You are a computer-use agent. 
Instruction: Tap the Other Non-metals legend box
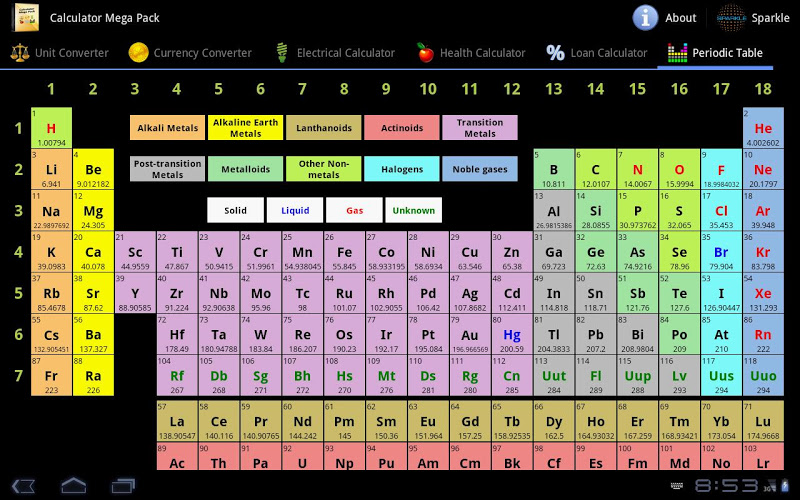pos(323,169)
